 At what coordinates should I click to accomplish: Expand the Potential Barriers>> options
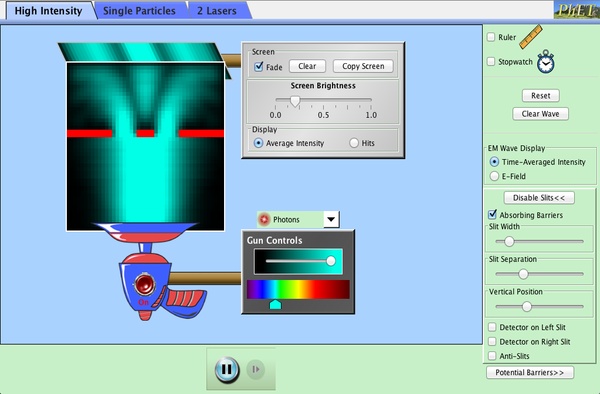click(530, 372)
